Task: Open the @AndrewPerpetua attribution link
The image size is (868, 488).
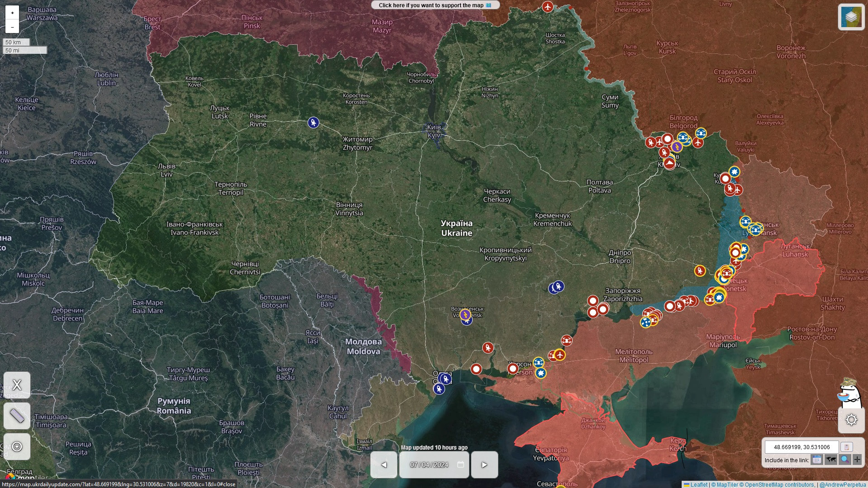Action: [x=842, y=485]
